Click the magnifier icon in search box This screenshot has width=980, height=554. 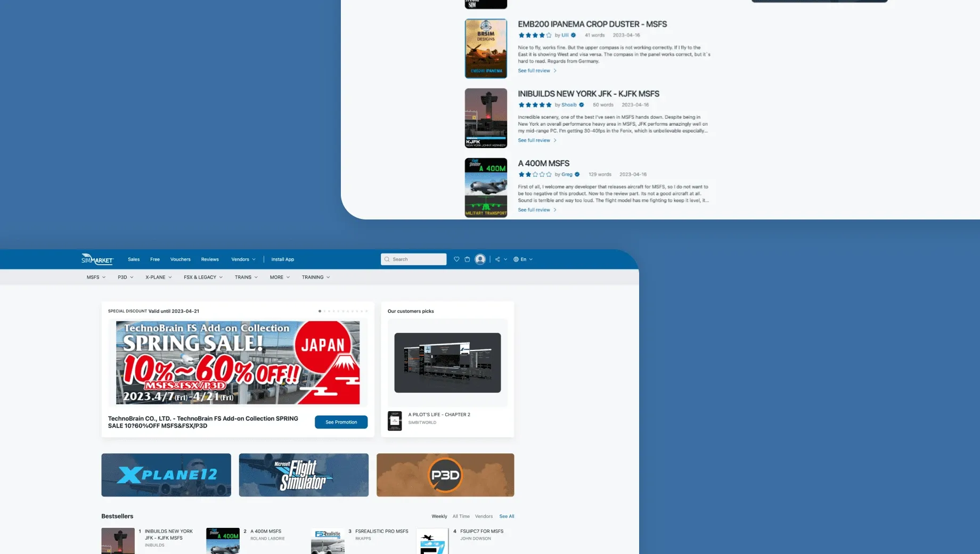point(387,259)
